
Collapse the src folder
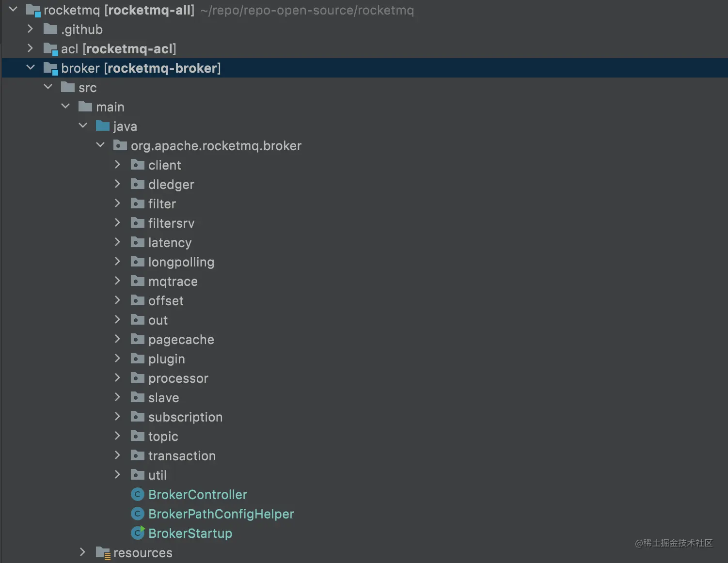[48, 87]
